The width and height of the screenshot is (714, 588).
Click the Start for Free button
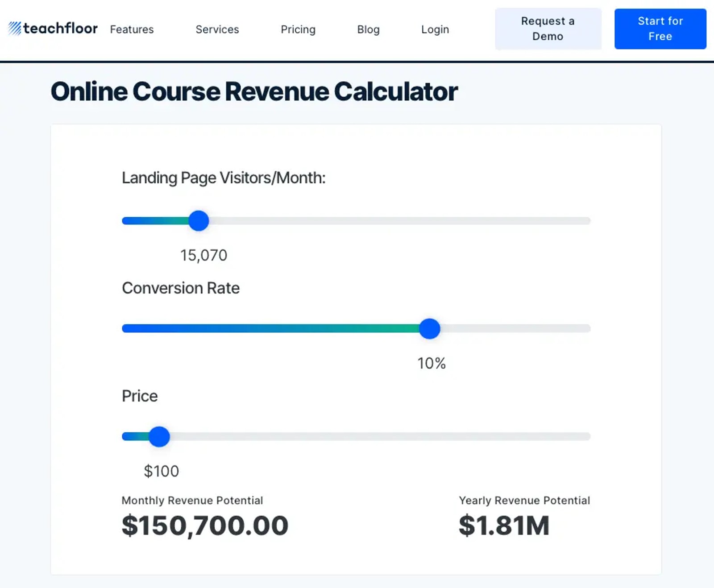pyautogui.click(x=660, y=29)
